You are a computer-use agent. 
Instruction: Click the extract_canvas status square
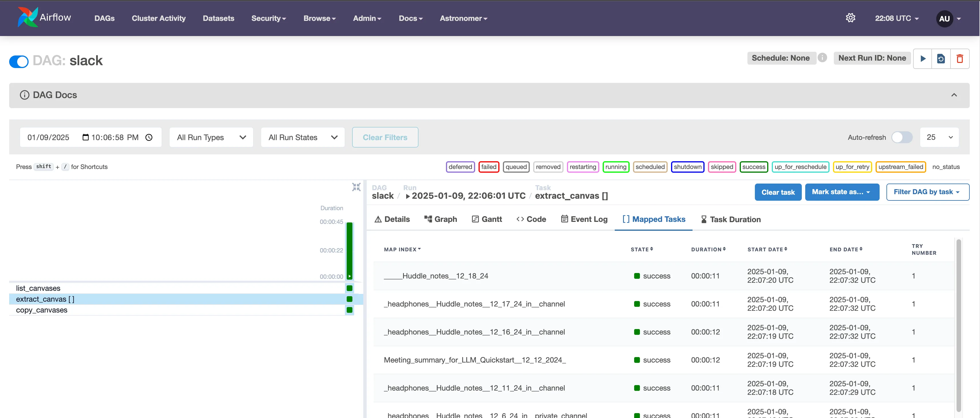pyautogui.click(x=350, y=299)
